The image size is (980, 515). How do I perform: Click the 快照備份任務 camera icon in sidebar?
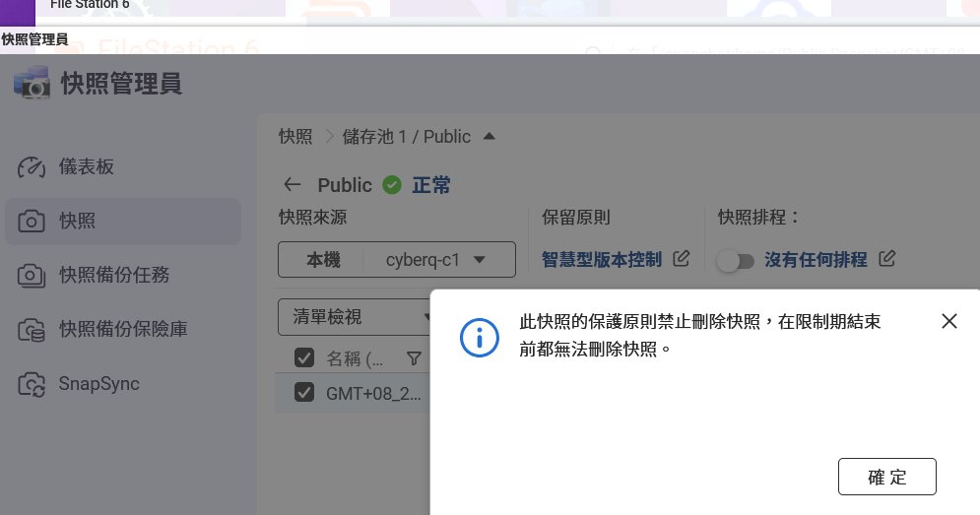(33, 276)
